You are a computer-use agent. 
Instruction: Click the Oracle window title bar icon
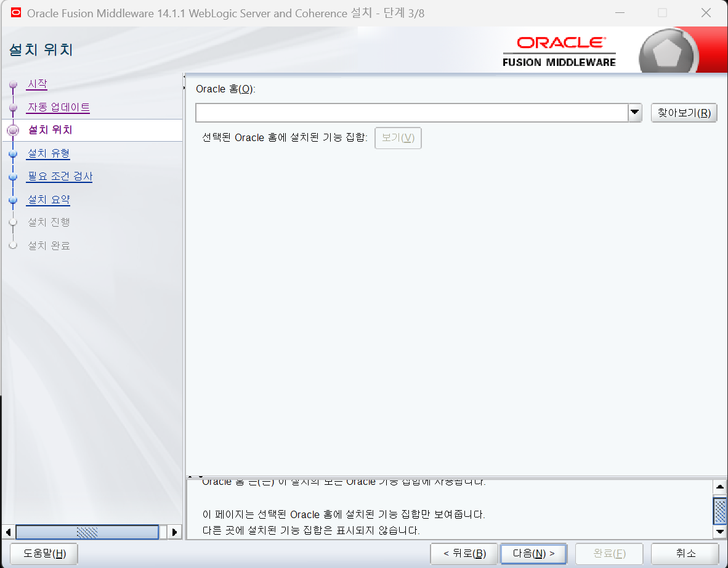click(16, 12)
